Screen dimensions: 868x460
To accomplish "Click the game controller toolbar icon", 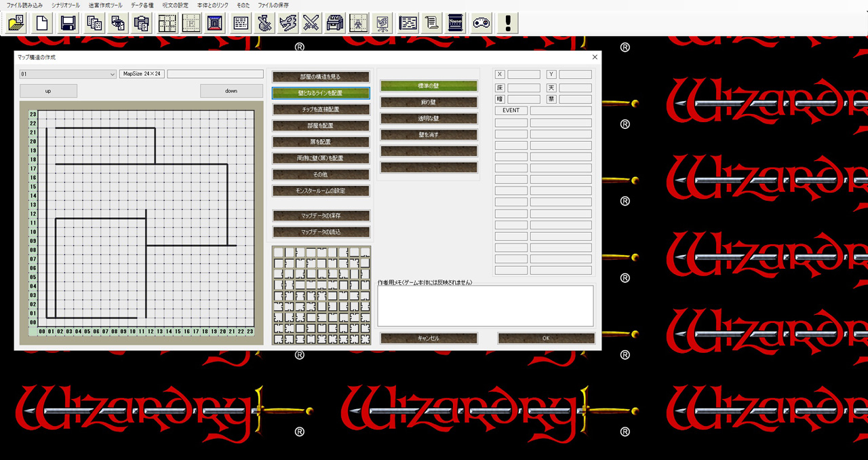I will 481,23.
